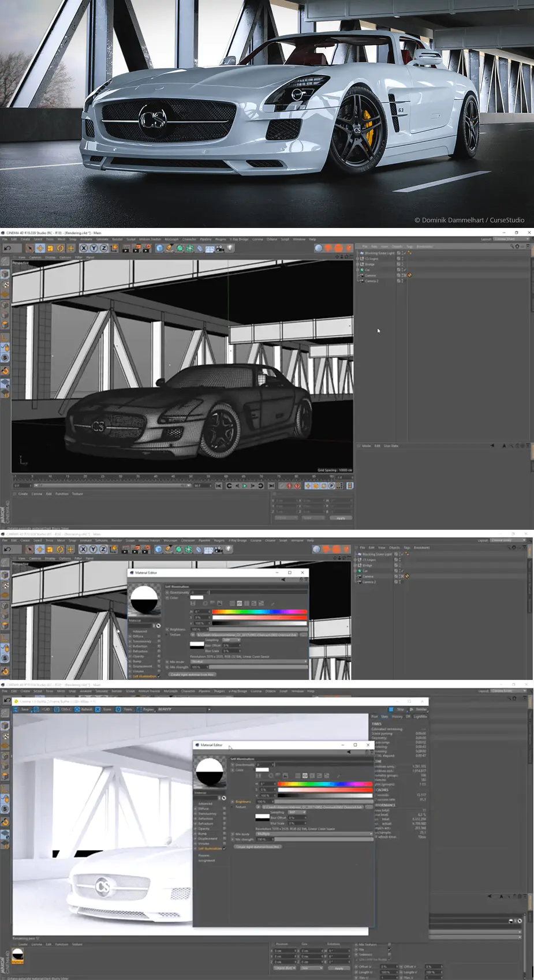Toggle Z axis lock in top Cinema 4D toolbar
This screenshot has height=980, width=534.
point(104,248)
